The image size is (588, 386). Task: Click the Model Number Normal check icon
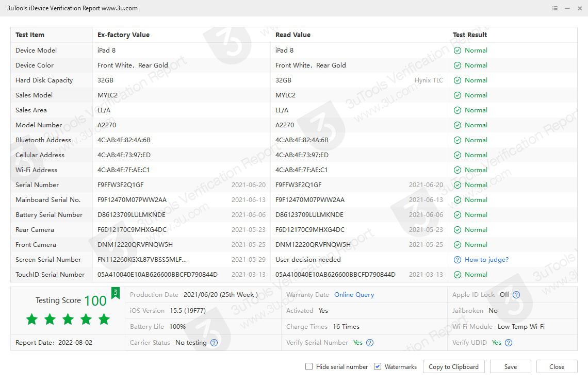(x=458, y=125)
